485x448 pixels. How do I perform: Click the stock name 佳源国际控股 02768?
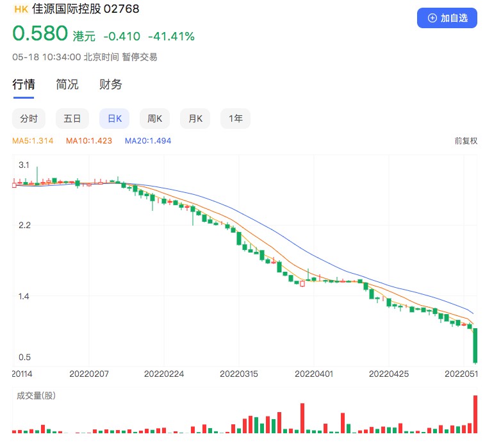click(x=85, y=10)
